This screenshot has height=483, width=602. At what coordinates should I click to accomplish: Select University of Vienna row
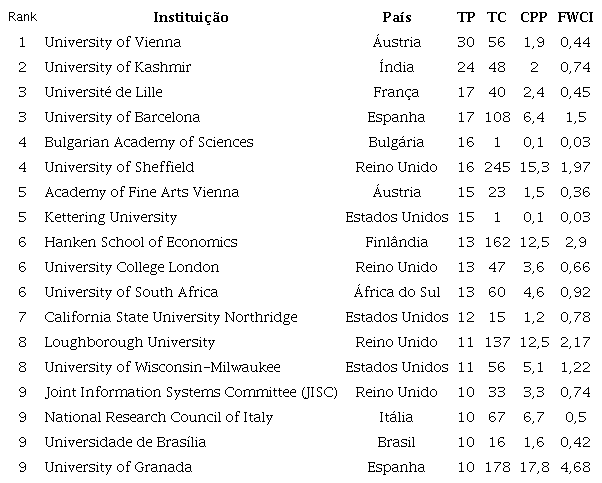(112, 42)
